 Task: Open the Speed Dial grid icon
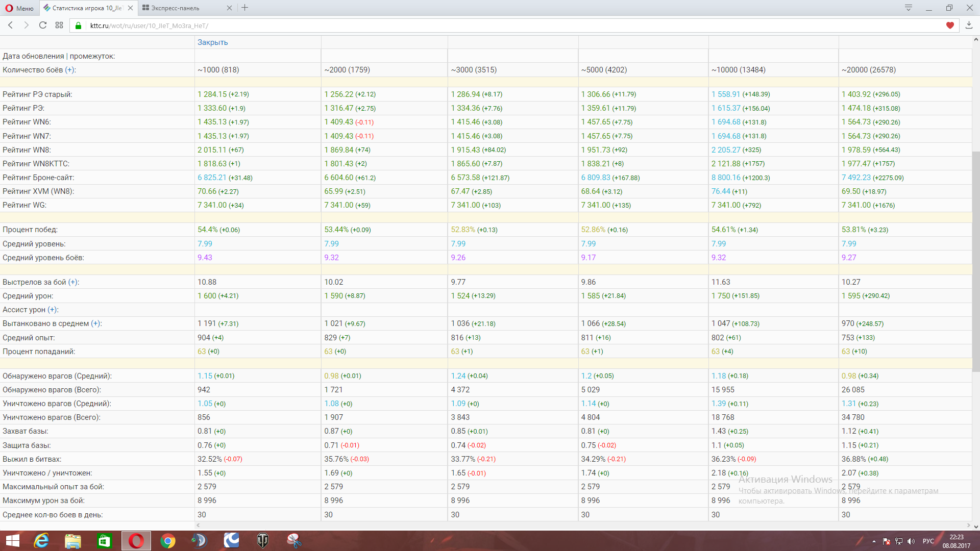[x=59, y=25]
